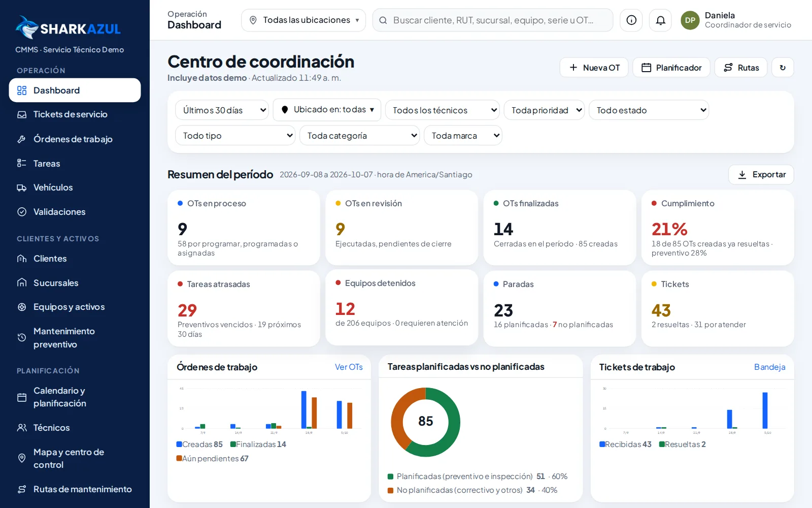Open the Planificador button
The width and height of the screenshot is (812, 508).
[x=671, y=68]
